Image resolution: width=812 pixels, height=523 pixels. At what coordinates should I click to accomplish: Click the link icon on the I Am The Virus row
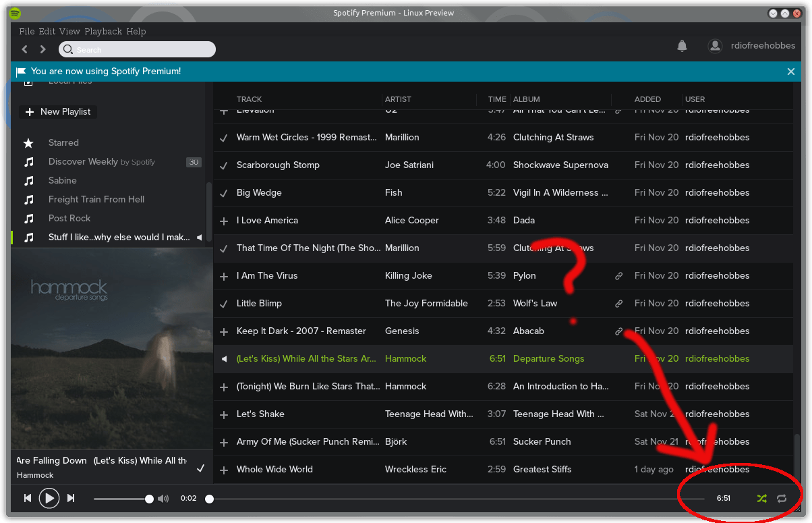pyautogui.click(x=618, y=276)
